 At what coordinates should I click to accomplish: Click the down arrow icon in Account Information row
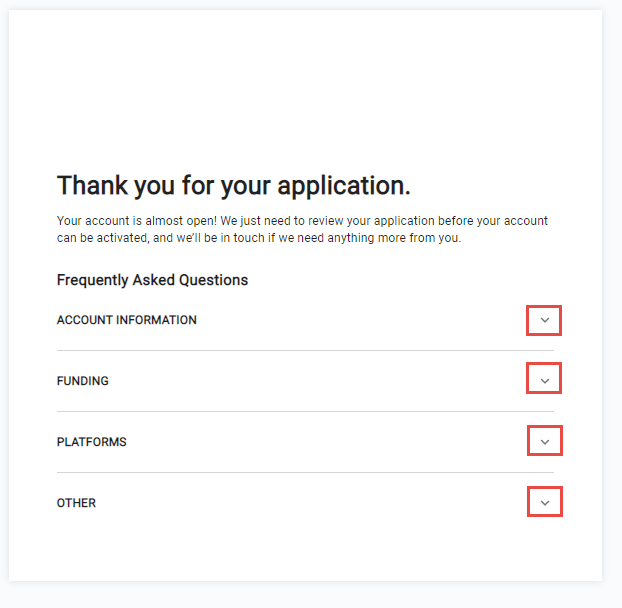tap(544, 321)
